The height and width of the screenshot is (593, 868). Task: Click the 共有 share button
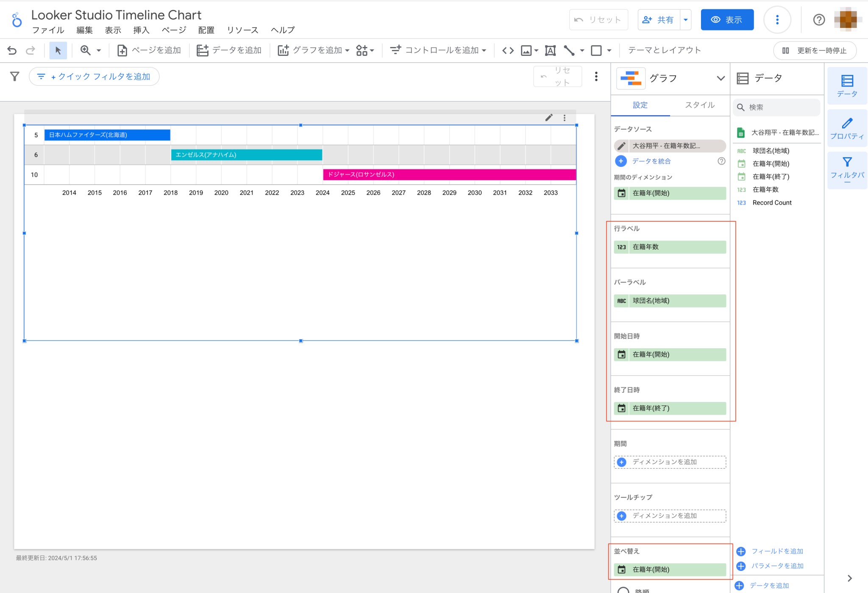[659, 20]
